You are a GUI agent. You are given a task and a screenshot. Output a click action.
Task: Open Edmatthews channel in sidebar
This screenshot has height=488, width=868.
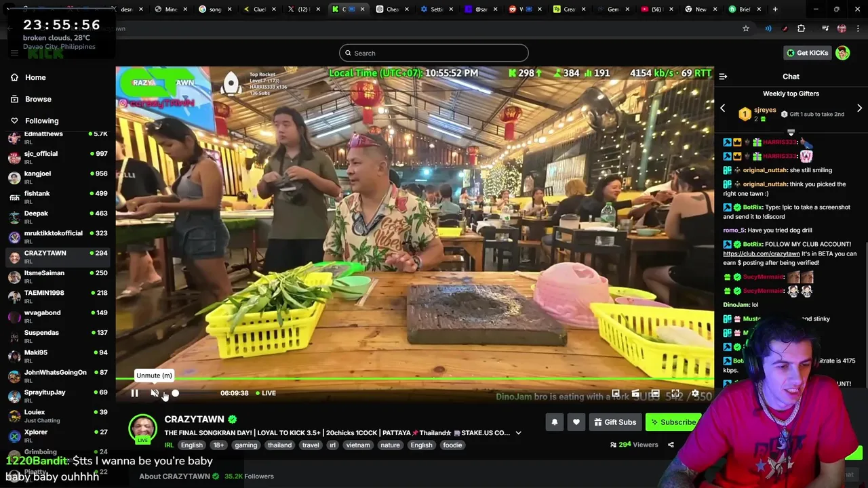(x=58, y=138)
